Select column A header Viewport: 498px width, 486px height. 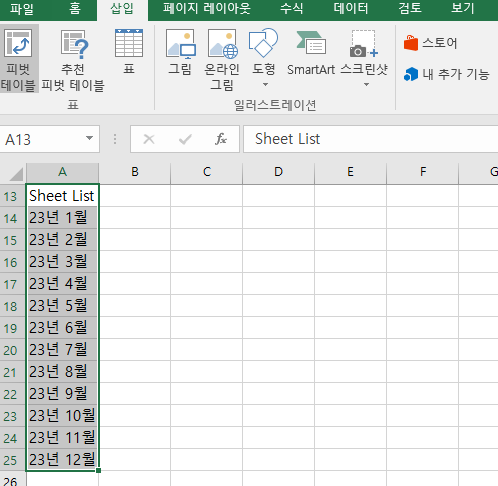tap(62, 173)
